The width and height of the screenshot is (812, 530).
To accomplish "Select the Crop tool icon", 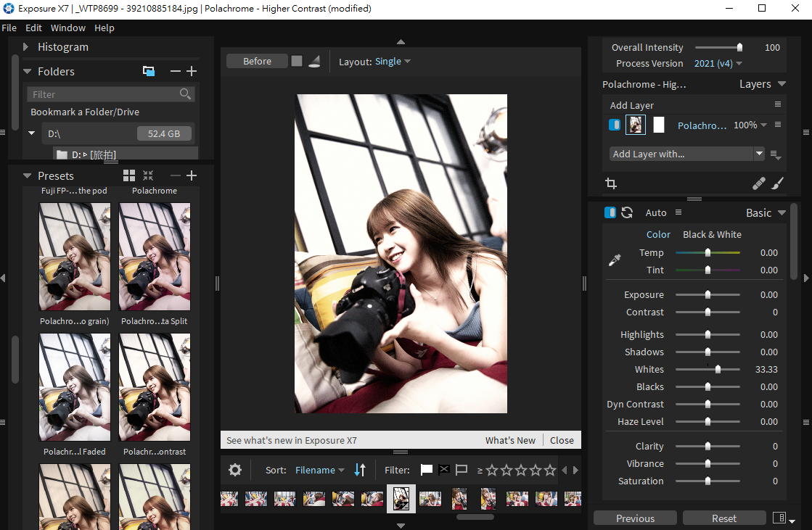I will coord(611,183).
